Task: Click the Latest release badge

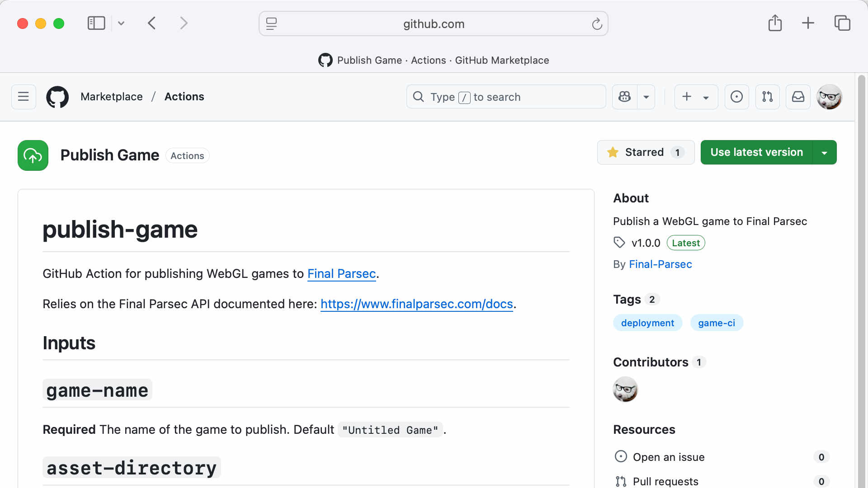Action: tap(686, 243)
